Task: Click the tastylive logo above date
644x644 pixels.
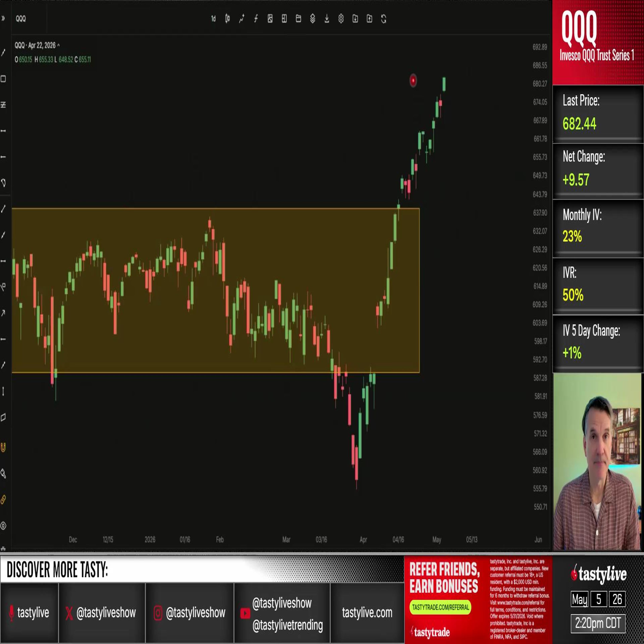Action: coord(599,574)
